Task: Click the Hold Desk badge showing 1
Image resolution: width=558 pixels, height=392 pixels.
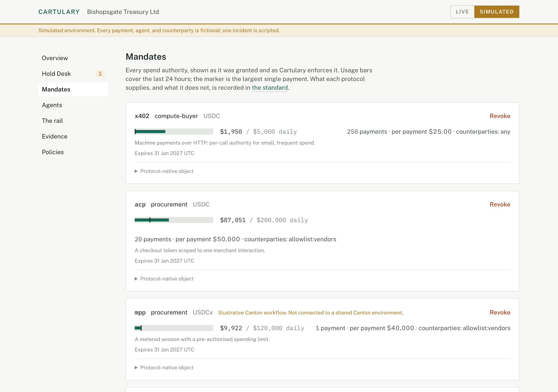Action: pos(100,74)
